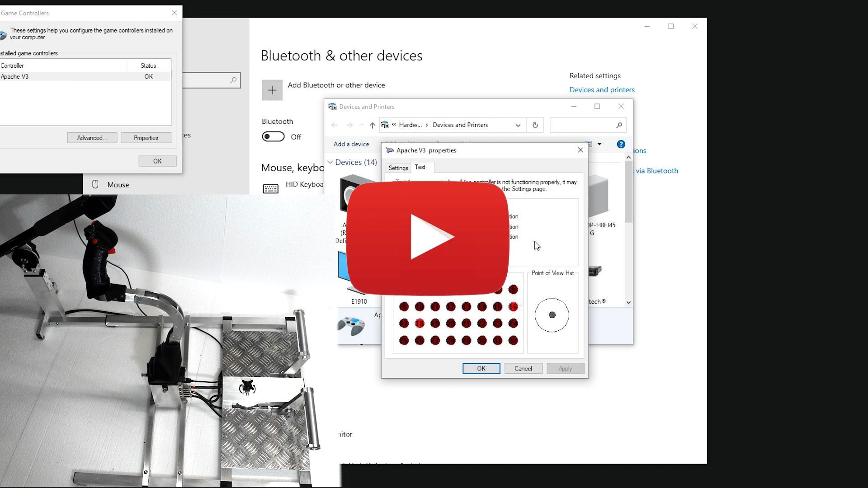Click the refresh icon in Devices and Printers
This screenshot has height=488, width=868.
click(535, 125)
